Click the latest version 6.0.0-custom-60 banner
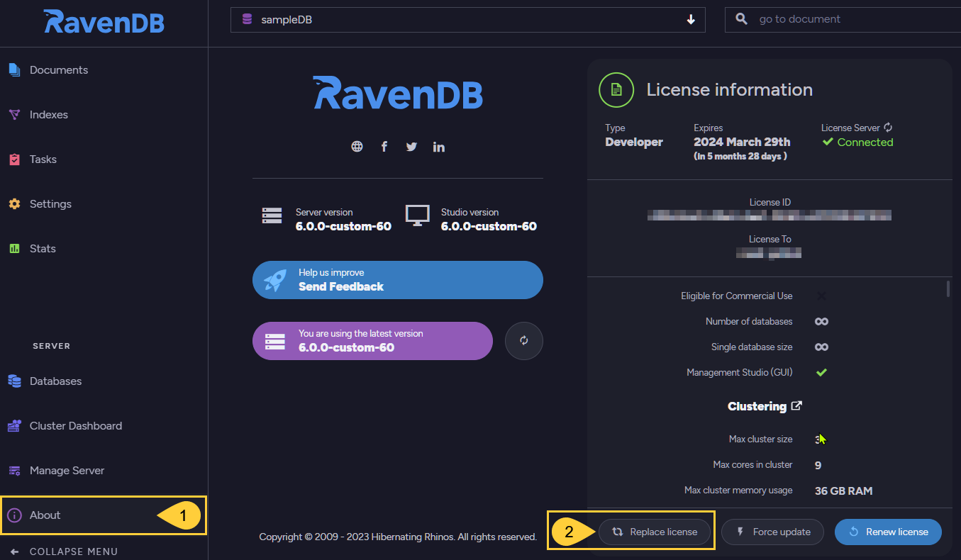The height and width of the screenshot is (560, 961). [372, 341]
